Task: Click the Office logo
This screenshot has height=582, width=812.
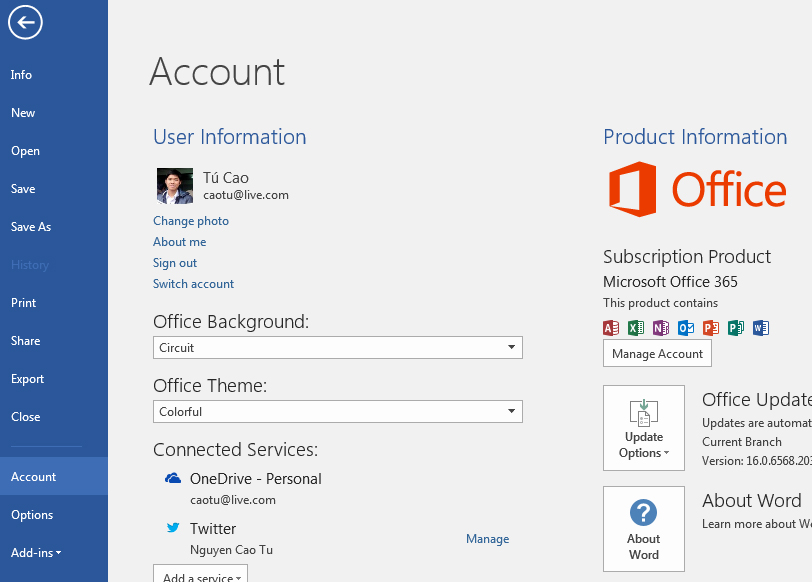Action: point(697,189)
